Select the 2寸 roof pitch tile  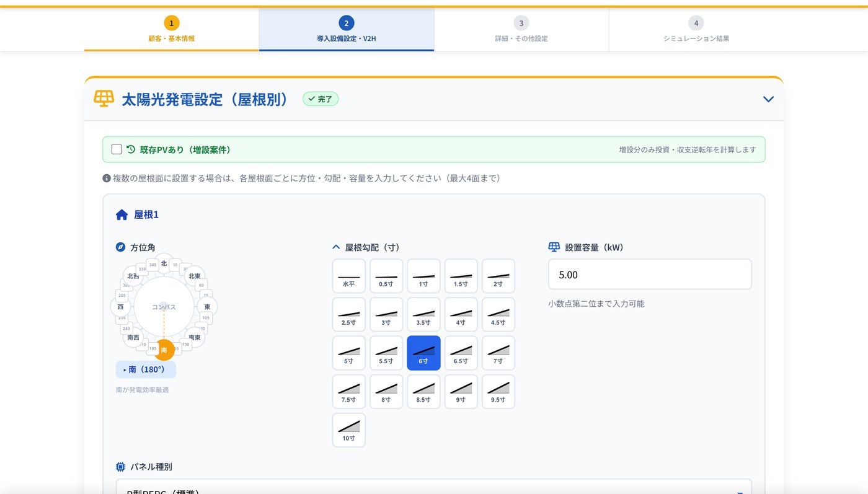pos(498,276)
